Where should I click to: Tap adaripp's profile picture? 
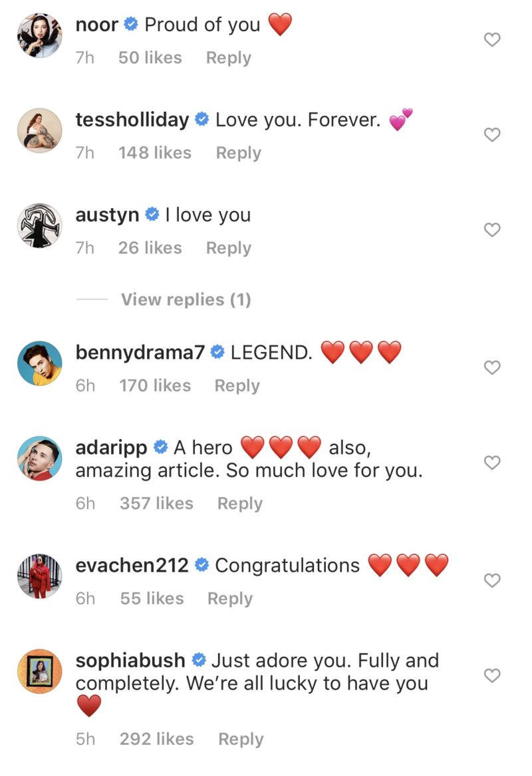(x=39, y=458)
